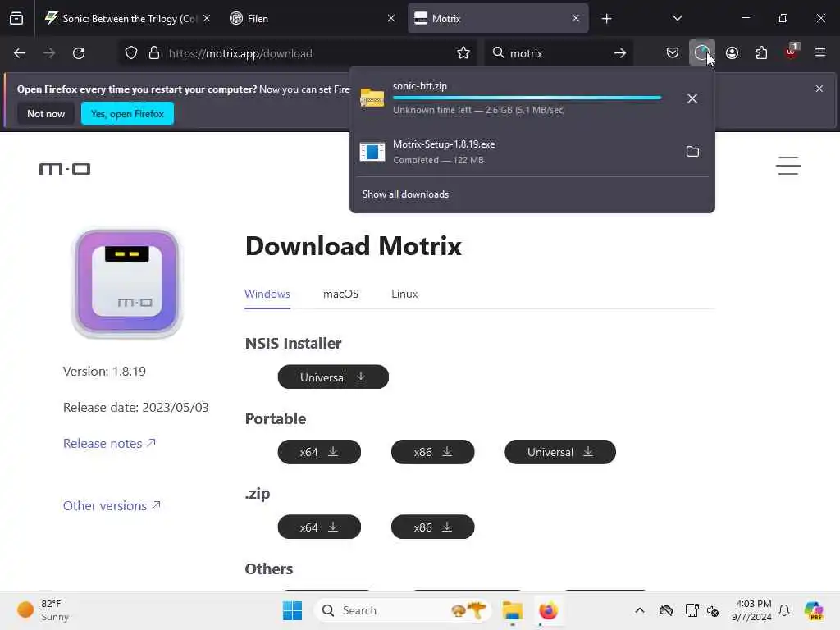Open the Motrix site hamburger menu
Viewport: 840px width, 630px height.
pos(788,166)
